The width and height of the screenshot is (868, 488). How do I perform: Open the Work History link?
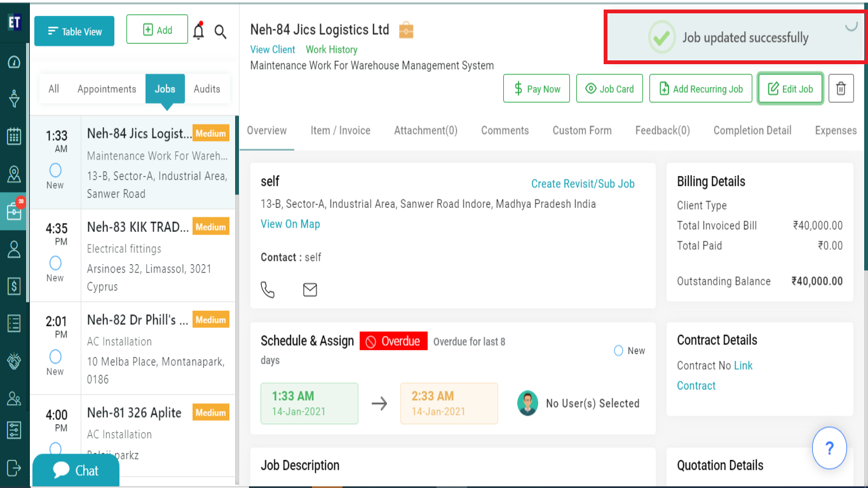coord(332,50)
